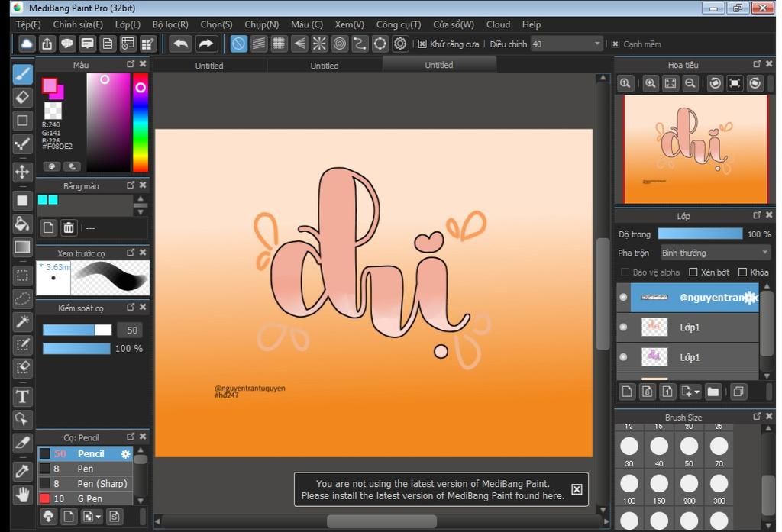Select the Bucket fill tool
The width and height of the screenshot is (782, 532).
[x=22, y=224]
